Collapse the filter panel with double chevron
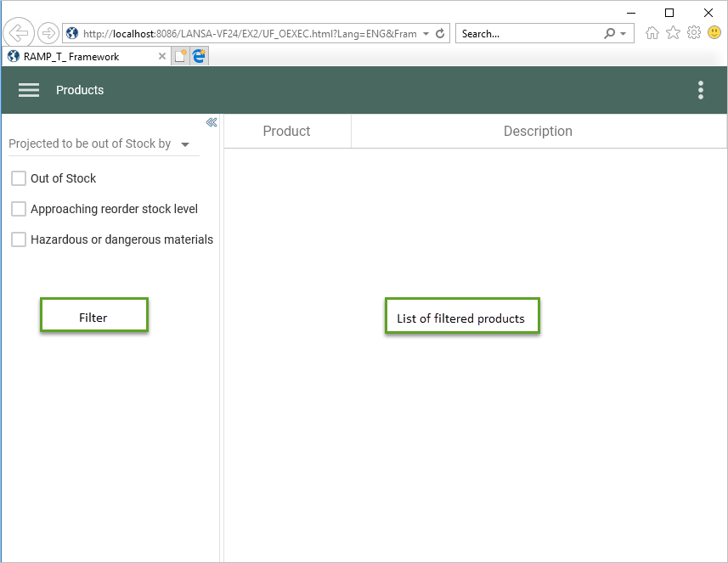This screenshot has width=728, height=563. tap(212, 122)
